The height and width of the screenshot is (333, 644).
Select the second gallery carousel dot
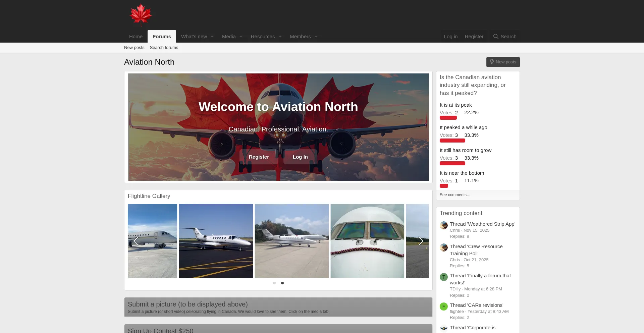point(282,283)
